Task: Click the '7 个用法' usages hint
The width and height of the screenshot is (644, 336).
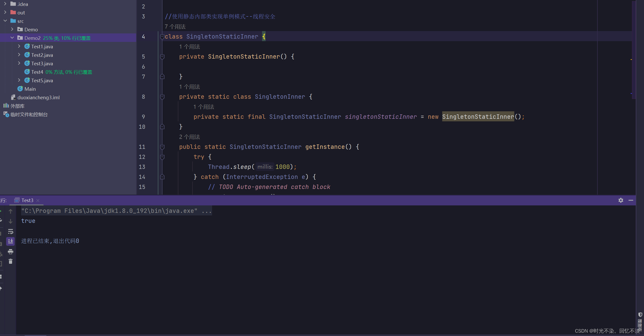Action: (175, 27)
